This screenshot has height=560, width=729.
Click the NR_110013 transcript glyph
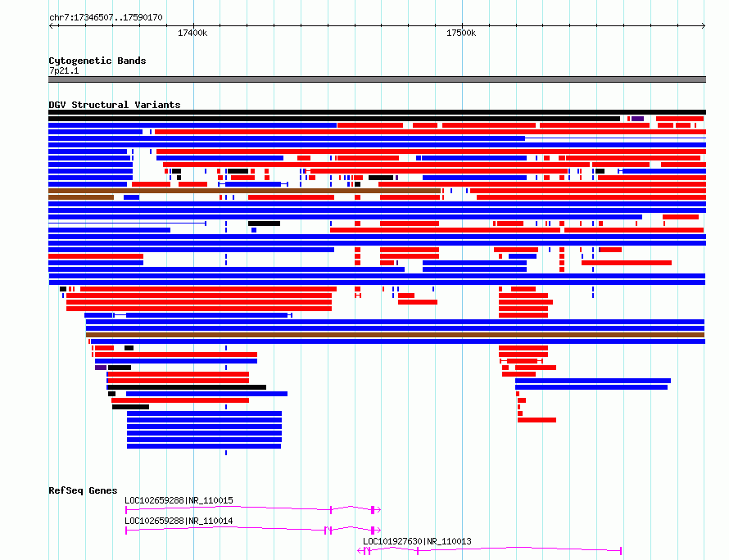point(489,551)
